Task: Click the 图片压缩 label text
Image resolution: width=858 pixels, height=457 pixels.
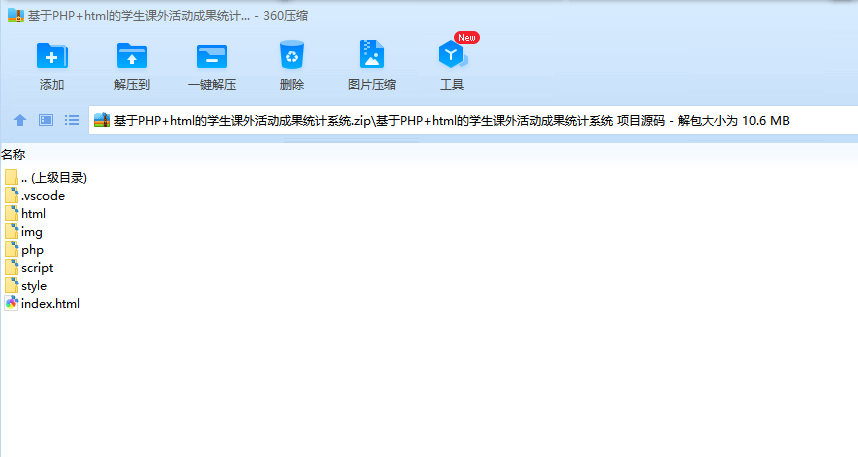Action: click(x=372, y=85)
